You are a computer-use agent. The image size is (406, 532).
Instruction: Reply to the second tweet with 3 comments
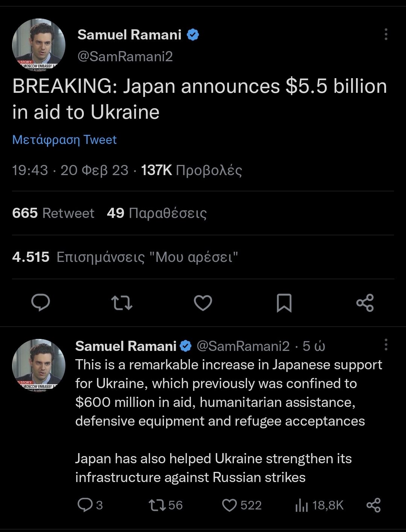pos(90,505)
